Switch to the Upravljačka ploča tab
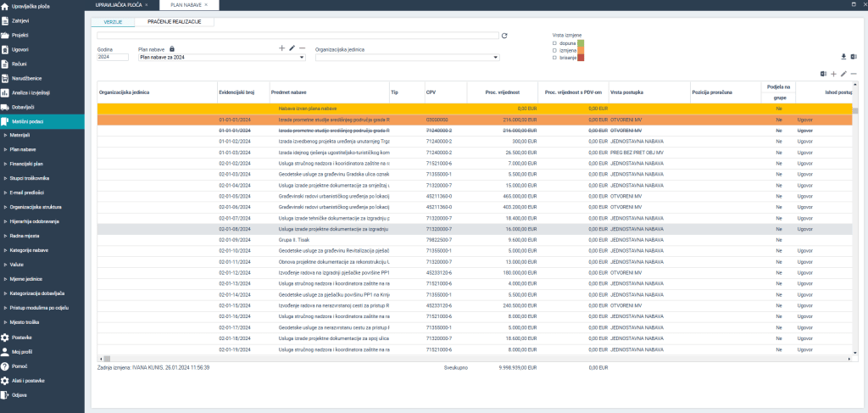This screenshot has width=868, height=413. (118, 5)
